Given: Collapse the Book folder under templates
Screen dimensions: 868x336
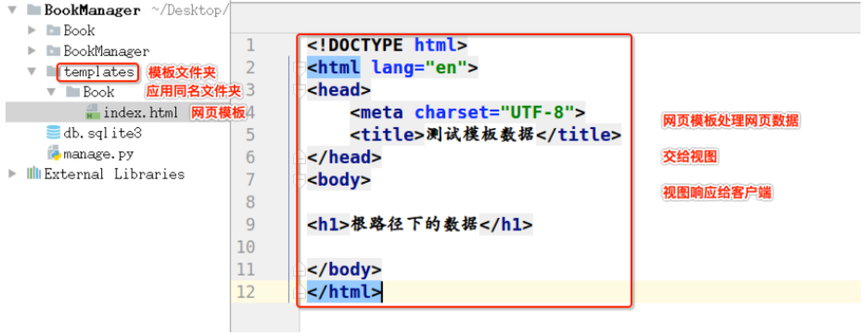Looking at the screenshot, I should coord(52,92).
